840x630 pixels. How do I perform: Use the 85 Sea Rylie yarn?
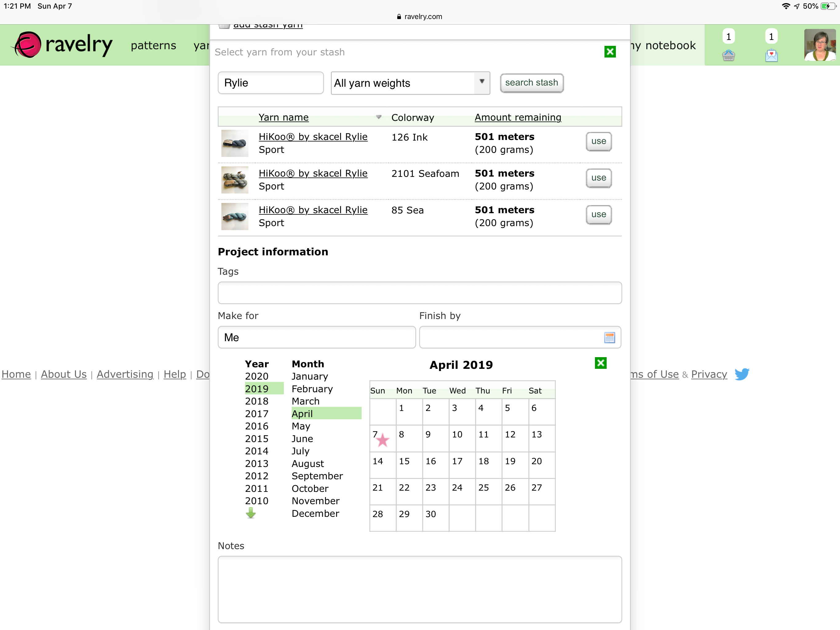pyautogui.click(x=598, y=215)
